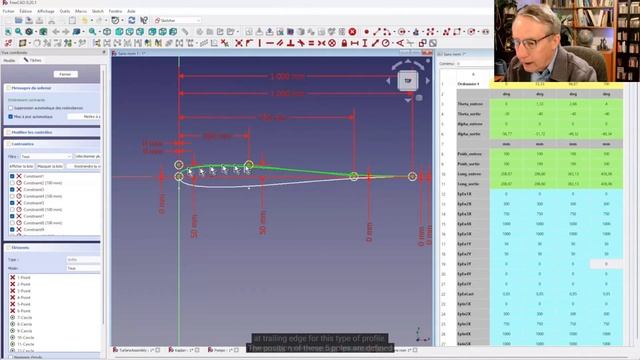640x360 pixels.
Task: Collapse the 'Éléments' section
Action: [x=52, y=248]
